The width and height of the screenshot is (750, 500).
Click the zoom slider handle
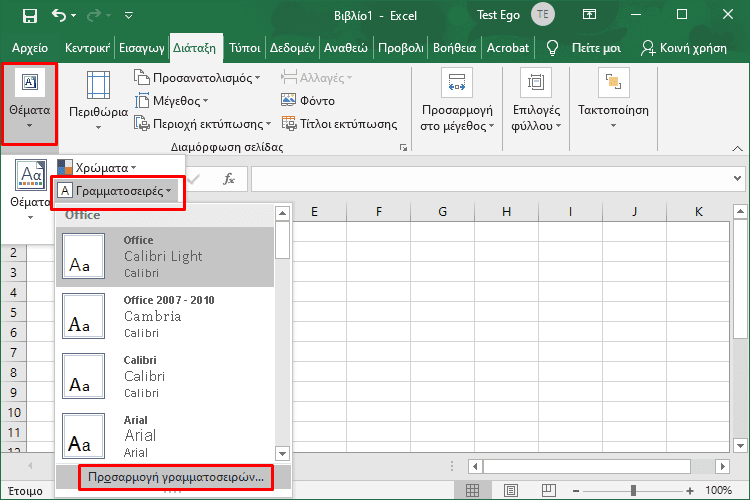click(x=633, y=490)
